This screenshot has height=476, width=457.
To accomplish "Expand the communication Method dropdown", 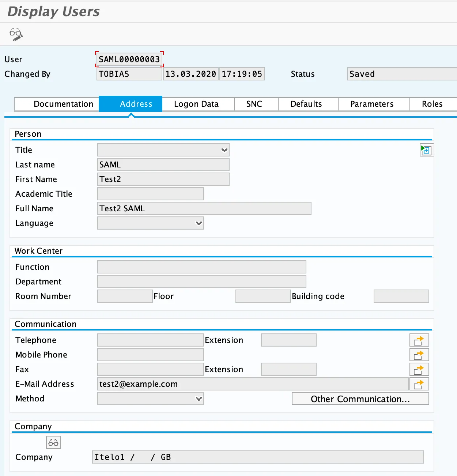I will point(199,399).
